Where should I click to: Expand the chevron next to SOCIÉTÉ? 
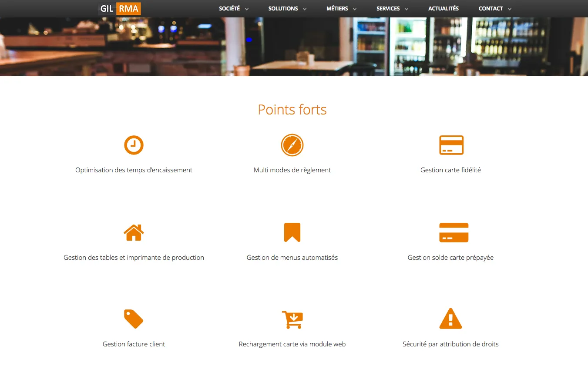247,9
